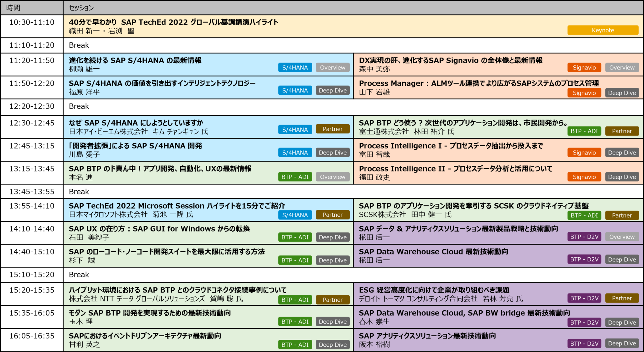Click Deep Dive tag in 福田 政史 session
Screen dimensions: 644x352
622,177
